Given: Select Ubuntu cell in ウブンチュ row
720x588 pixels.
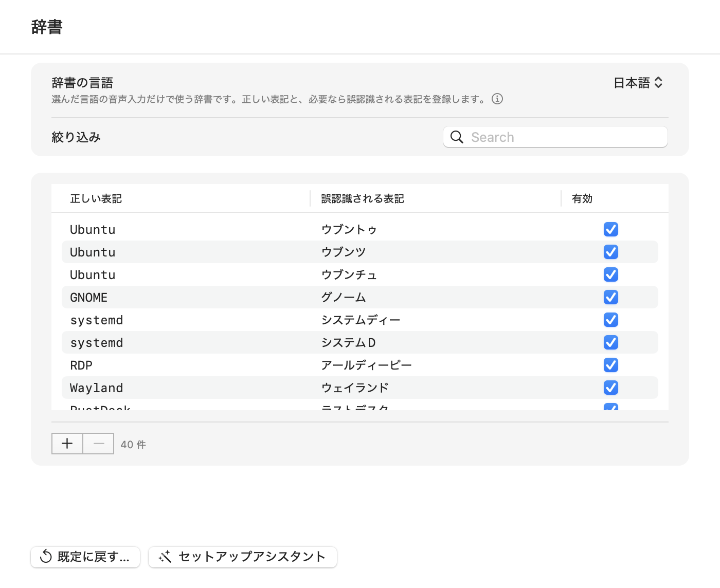Looking at the screenshot, I should (93, 274).
